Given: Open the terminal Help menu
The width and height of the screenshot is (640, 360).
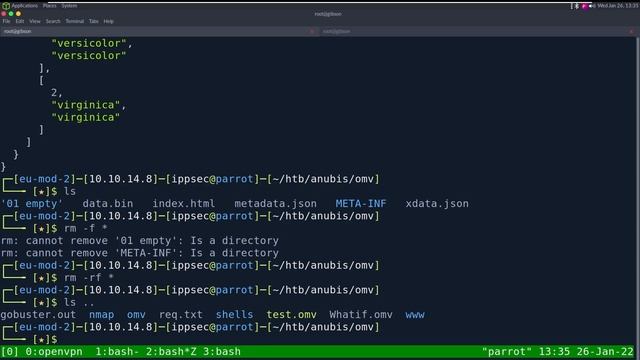Looking at the screenshot, I should coord(108,21).
